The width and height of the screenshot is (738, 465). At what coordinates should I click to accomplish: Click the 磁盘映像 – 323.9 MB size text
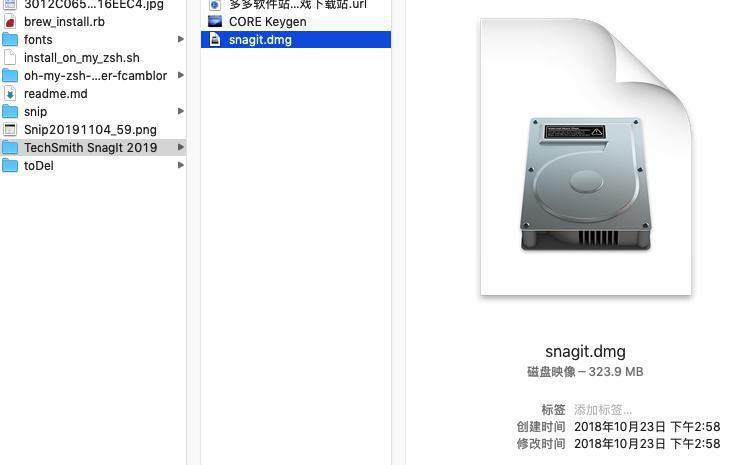(x=585, y=372)
